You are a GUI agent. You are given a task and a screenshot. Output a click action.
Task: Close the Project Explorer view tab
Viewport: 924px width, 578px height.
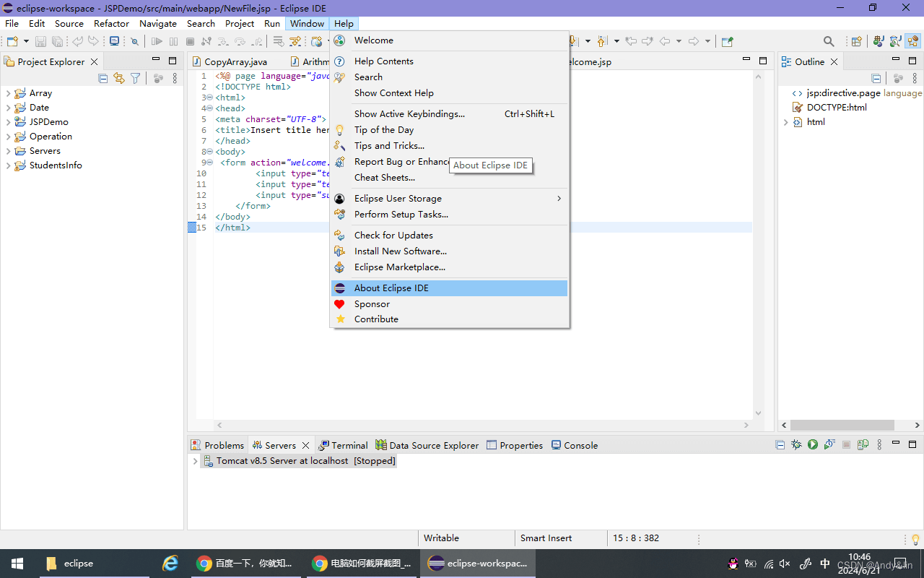94,62
